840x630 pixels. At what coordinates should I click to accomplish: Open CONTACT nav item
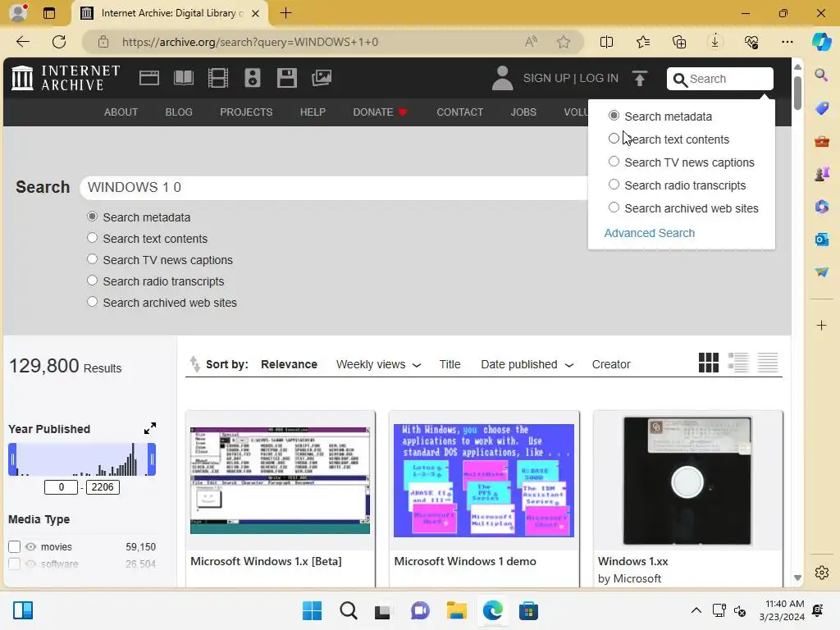click(x=459, y=112)
